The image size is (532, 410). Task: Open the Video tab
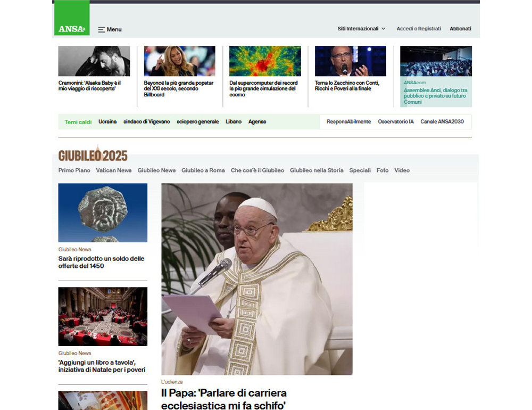402,170
